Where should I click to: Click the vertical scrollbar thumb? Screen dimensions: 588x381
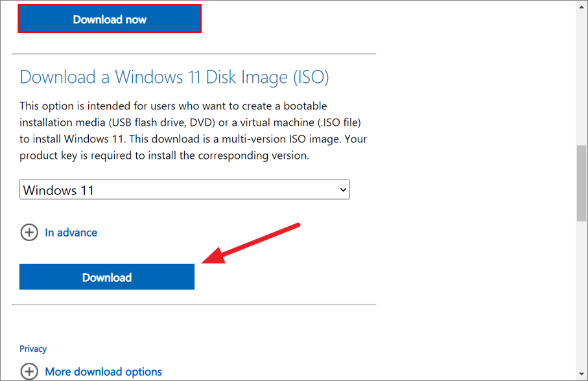(x=582, y=183)
